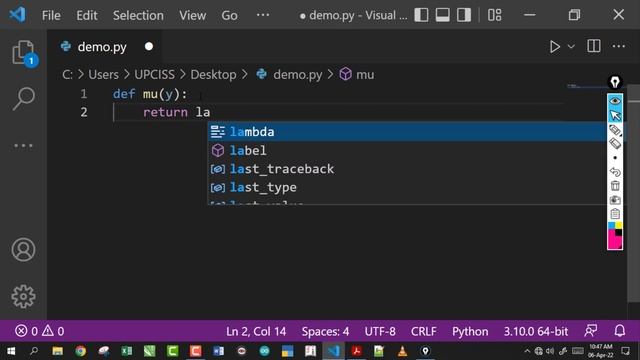Open the Go menu
This screenshot has width=640, height=360.
tap(229, 16)
